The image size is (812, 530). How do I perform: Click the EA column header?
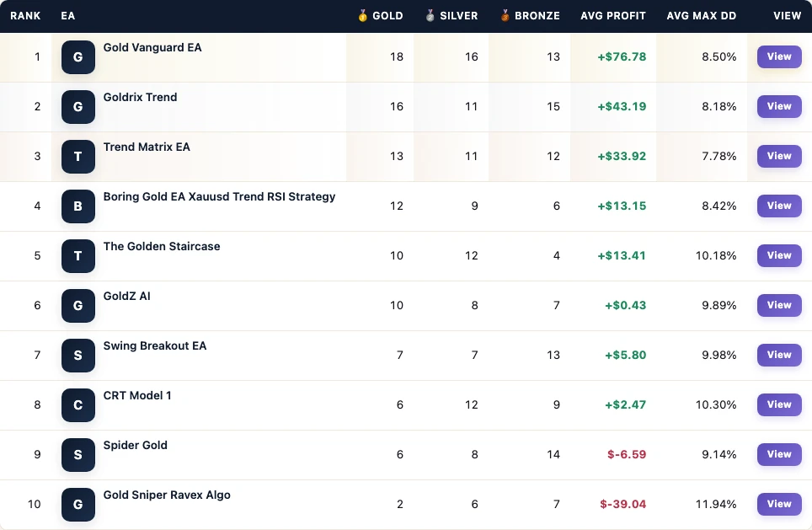tap(68, 16)
